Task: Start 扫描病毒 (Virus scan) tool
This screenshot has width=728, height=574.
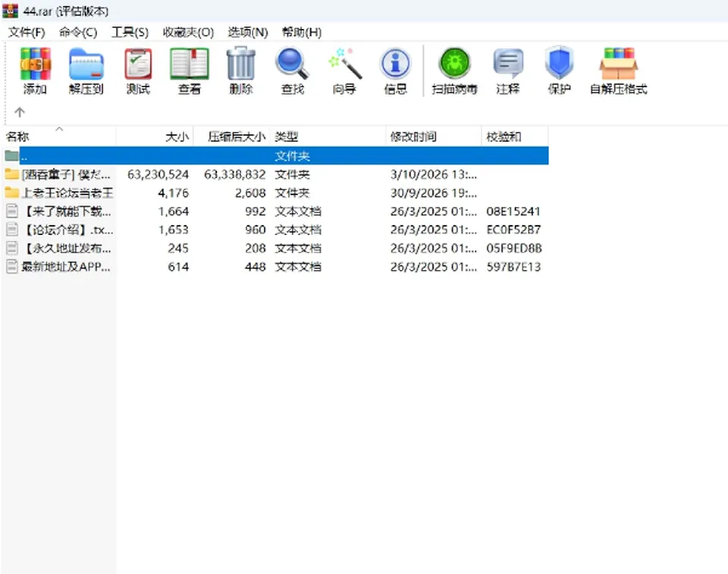Action: (454, 71)
